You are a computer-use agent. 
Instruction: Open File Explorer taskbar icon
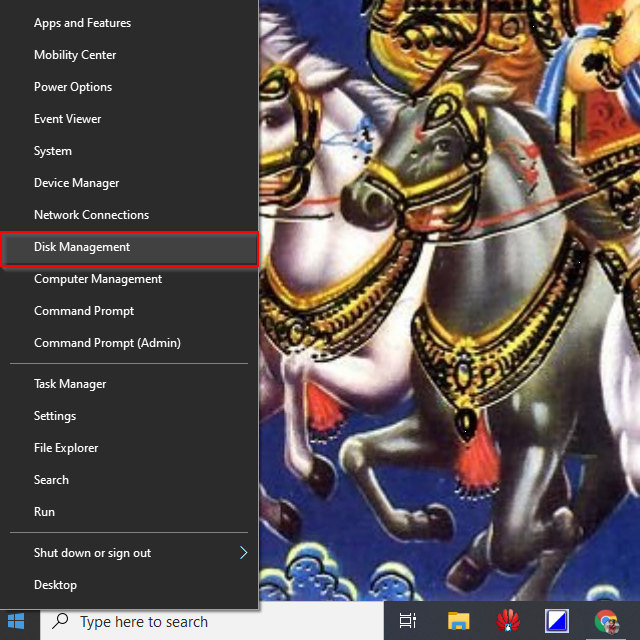[459, 622]
